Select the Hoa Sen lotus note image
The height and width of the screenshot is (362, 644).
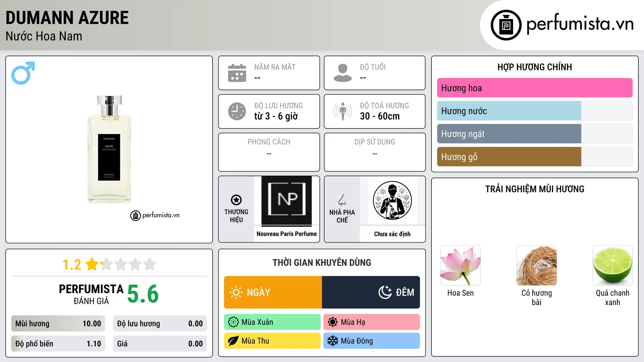(x=460, y=266)
